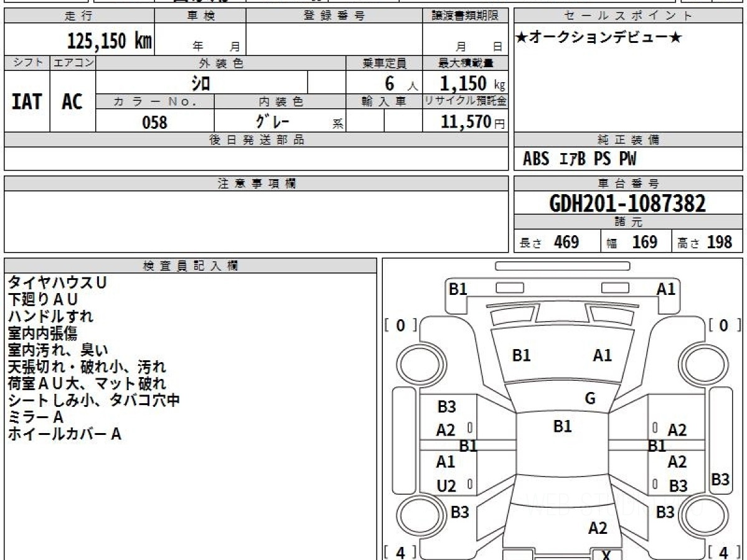This screenshot has height=560, width=747.
Task: Select the note ホイールカバーA
Action: [x=64, y=434]
